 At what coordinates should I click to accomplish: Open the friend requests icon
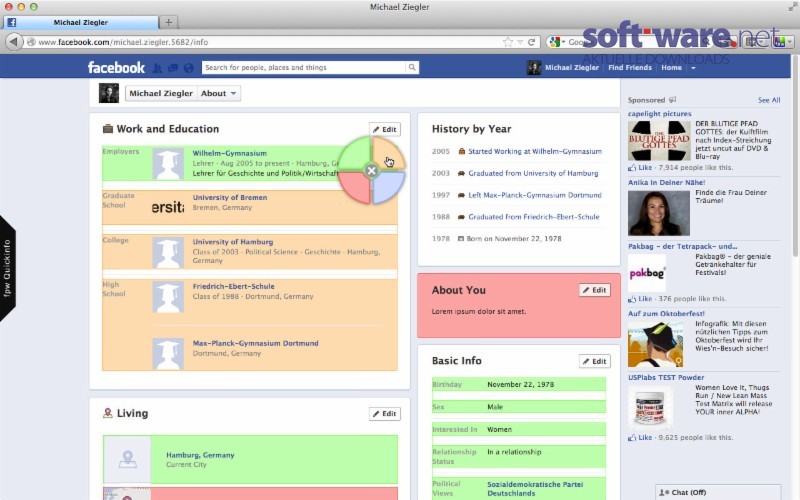(158, 67)
